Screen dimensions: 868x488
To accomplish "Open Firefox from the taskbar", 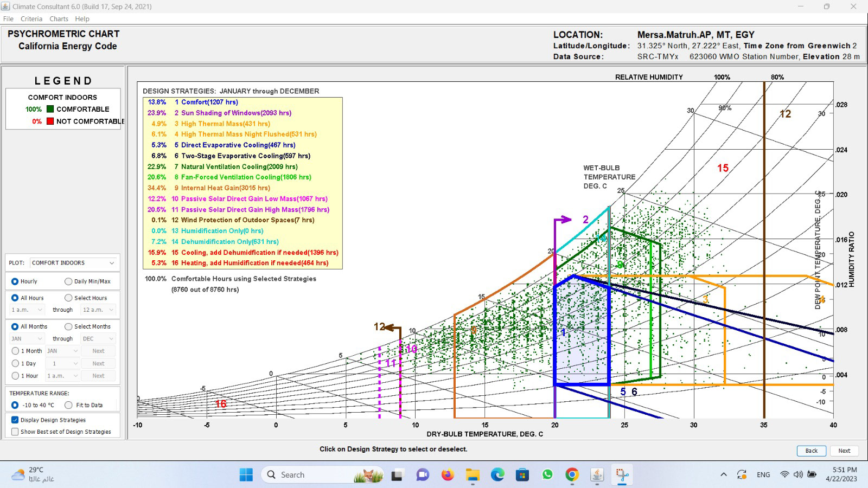I will click(x=447, y=475).
